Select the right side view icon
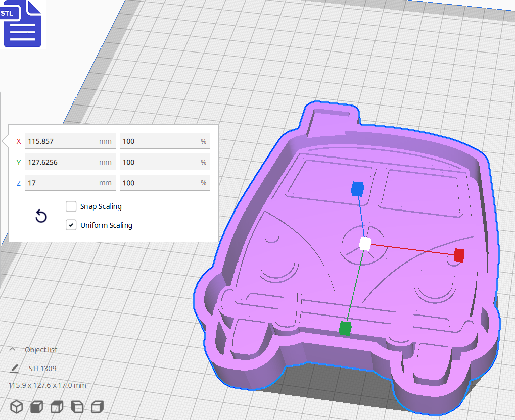Screen dimensions: 515x420 97,406
